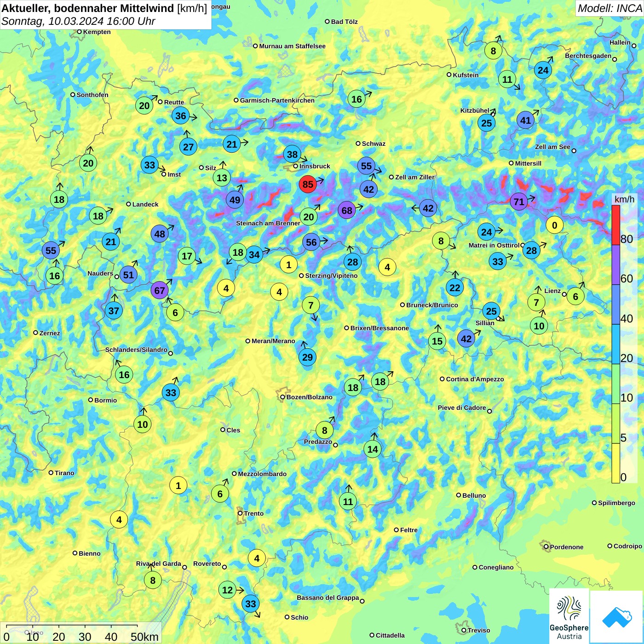Select the 13 marker near Silz

point(222,178)
